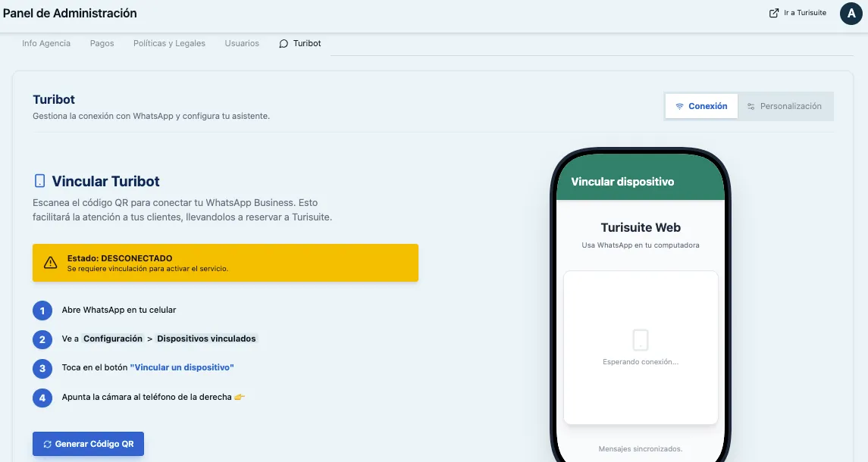This screenshot has height=462, width=868.
Task: Go to the Usuarios tab
Action: tap(242, 43)
